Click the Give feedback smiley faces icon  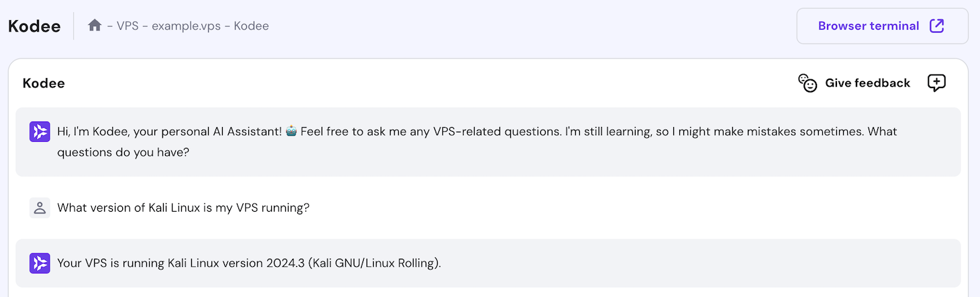click(807, 83)
